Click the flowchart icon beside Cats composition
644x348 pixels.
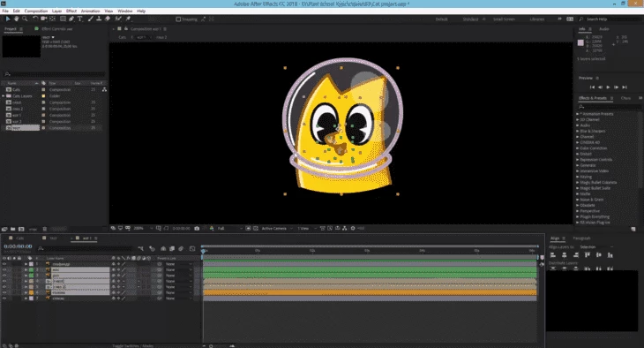(x=104, y=90)
